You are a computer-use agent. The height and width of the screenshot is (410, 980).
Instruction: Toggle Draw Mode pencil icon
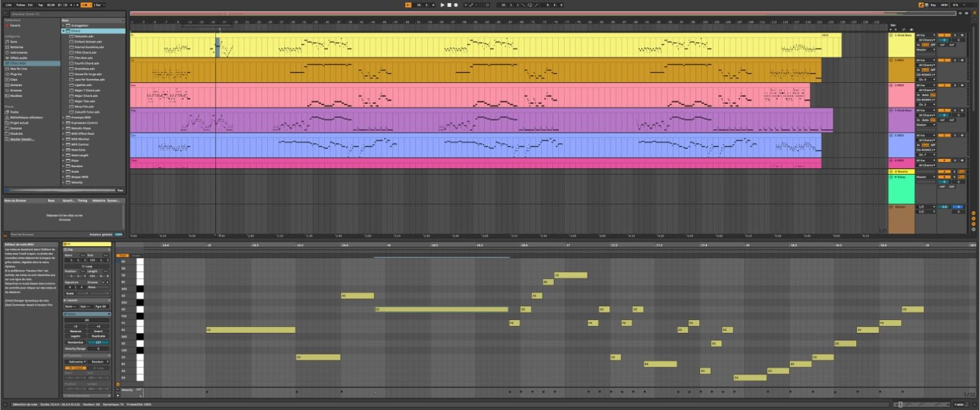point(921,4)
